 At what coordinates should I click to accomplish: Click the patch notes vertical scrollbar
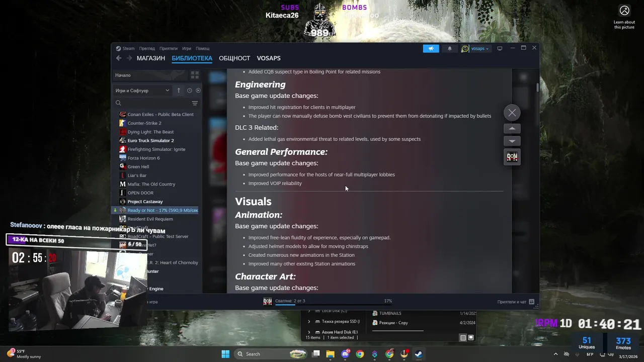(x=537, y=87)
